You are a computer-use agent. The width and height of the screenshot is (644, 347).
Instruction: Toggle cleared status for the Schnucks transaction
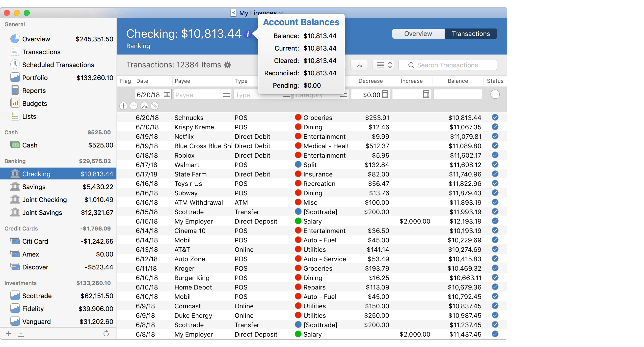(495, 117)
